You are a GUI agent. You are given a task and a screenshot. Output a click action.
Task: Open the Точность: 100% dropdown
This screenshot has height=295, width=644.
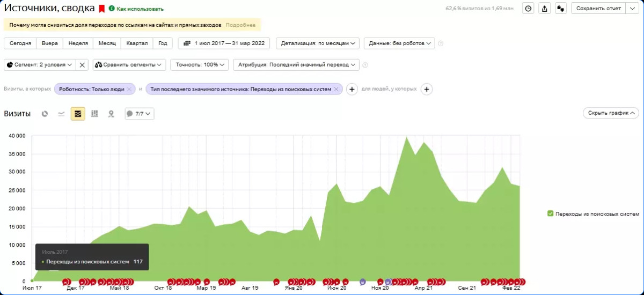tap(200, 64)
